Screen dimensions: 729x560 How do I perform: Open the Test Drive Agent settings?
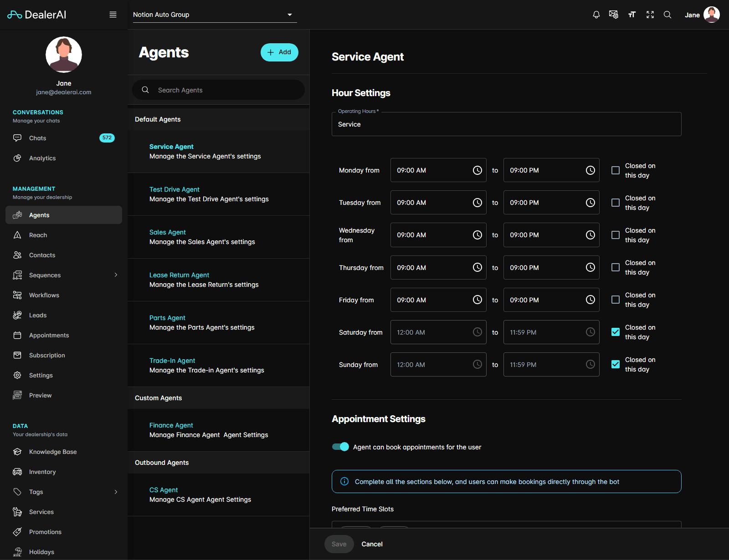point(219,194)
